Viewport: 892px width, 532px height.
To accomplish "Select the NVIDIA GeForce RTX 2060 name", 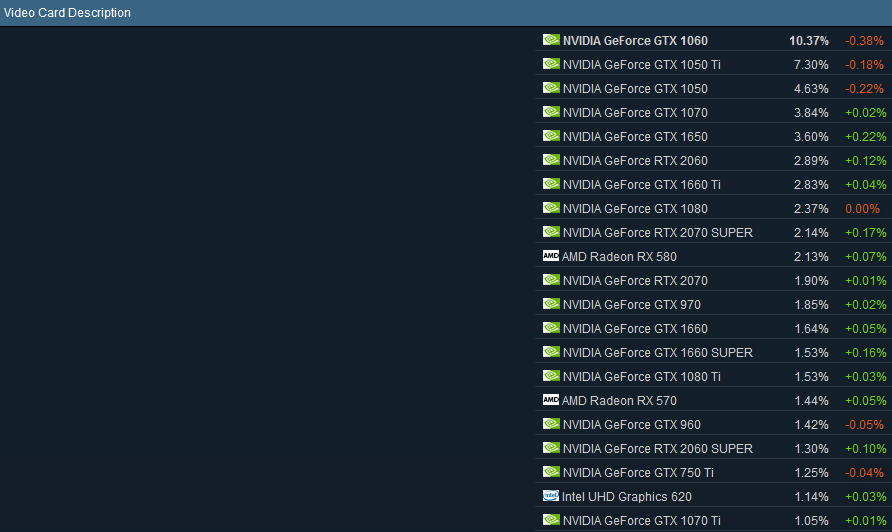I will 635,160.
